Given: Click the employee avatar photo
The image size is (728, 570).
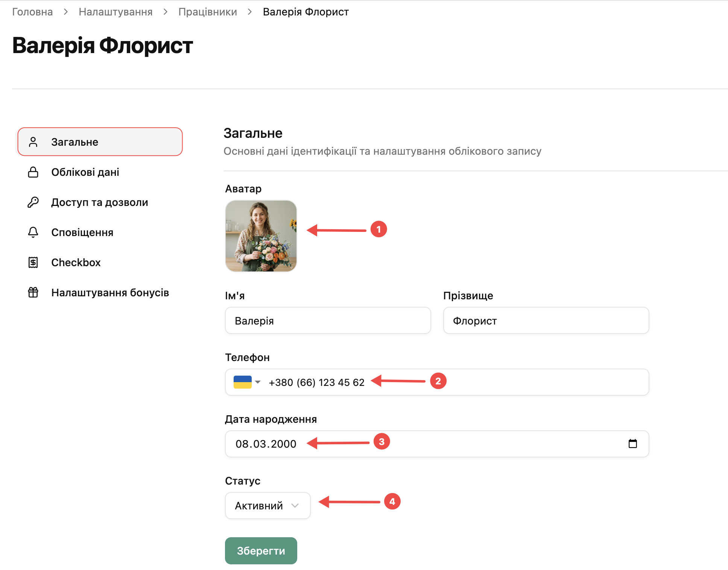Looking at the screenshot, I should pos(261,236).
